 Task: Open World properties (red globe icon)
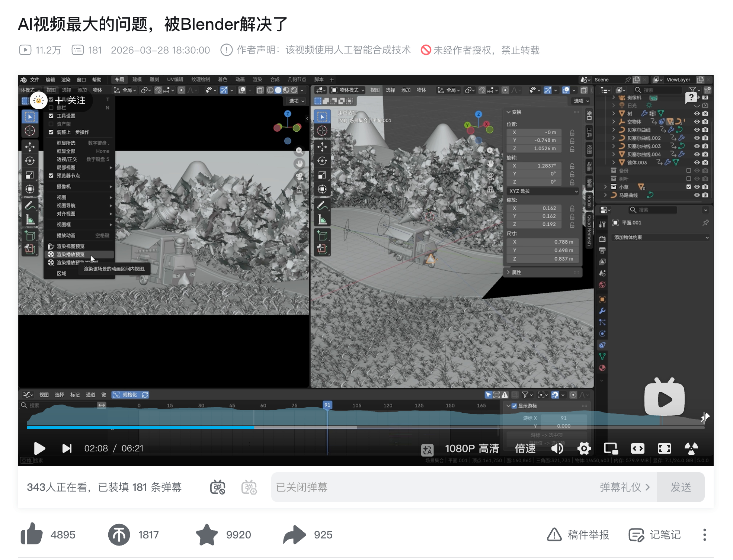pyautogui.click(x=602, y=284)
